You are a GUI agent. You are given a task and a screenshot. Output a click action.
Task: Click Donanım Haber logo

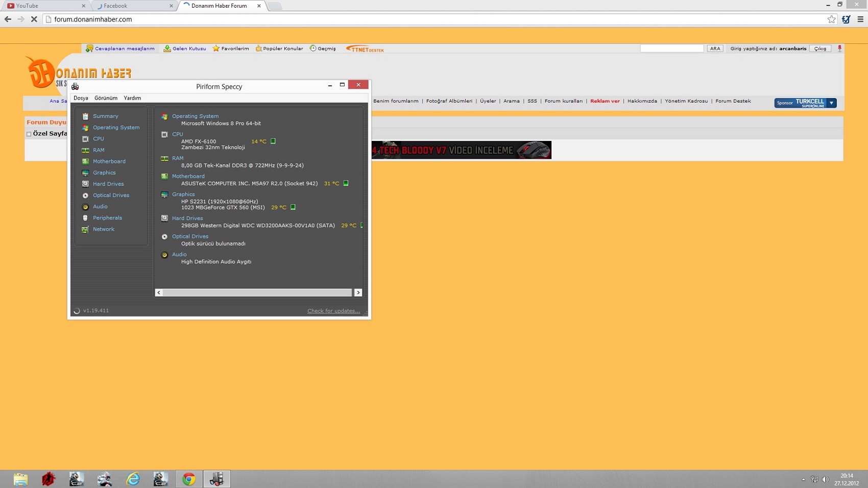(x=78, y=72)
